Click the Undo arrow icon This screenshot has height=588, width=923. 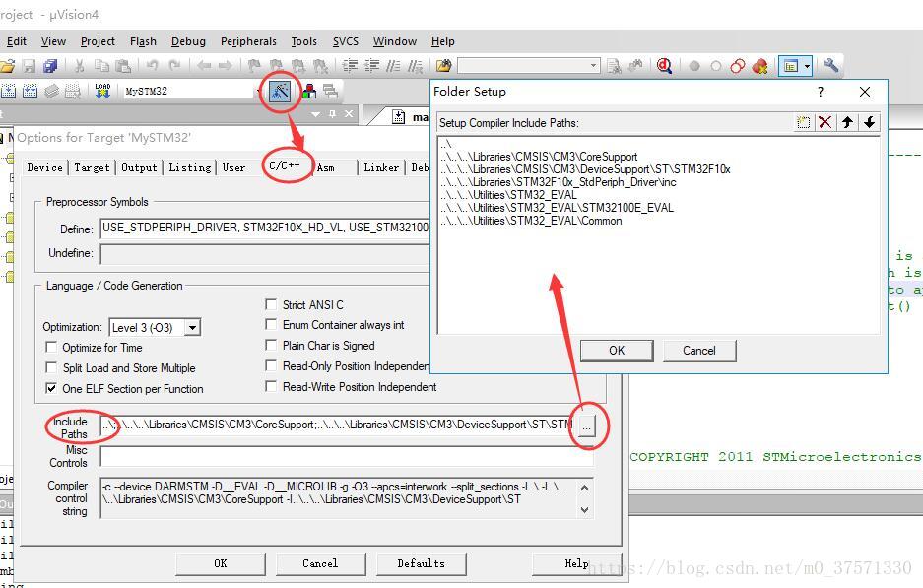[153, 66]
